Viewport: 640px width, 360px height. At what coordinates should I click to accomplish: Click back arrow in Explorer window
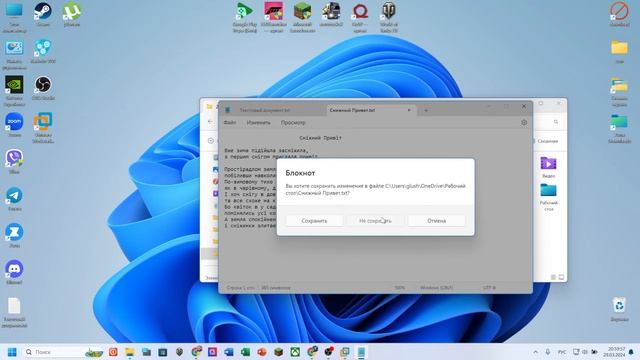pos(210,122)
